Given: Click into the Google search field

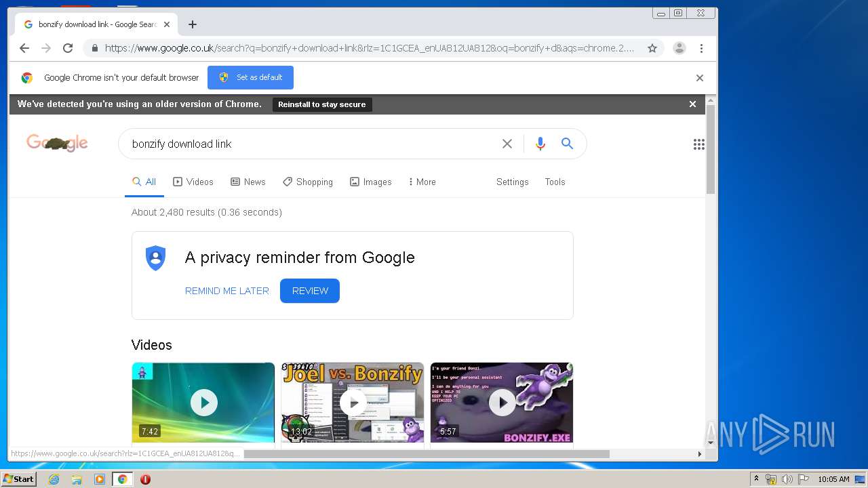Looking at the screenshot, I should tap(312, 144).
